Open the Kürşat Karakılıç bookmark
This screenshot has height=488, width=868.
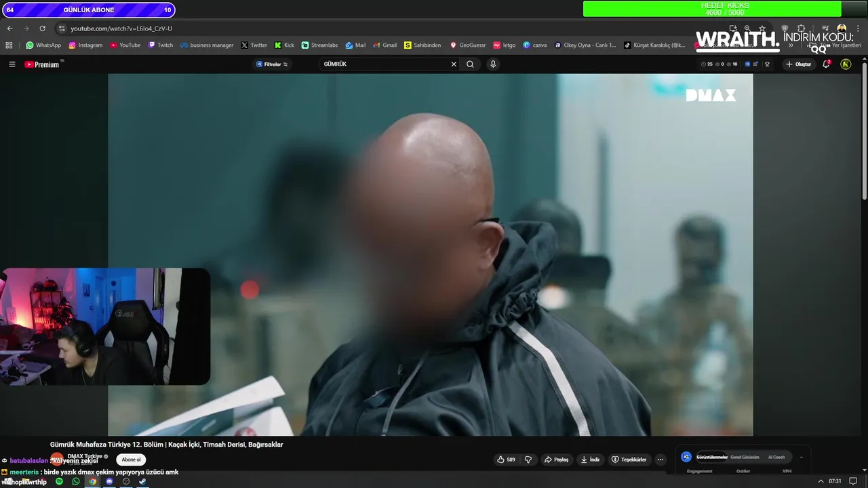(655, 45)
